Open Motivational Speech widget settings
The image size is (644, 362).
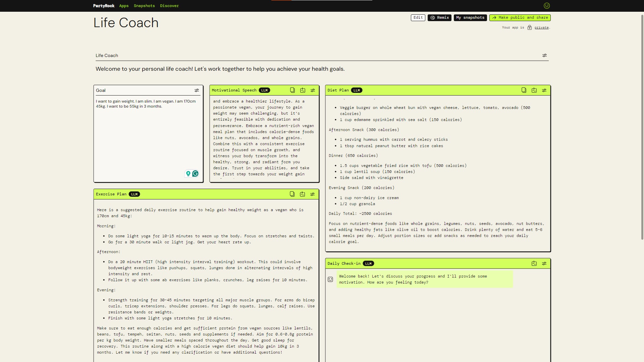(x=313, y=90)
